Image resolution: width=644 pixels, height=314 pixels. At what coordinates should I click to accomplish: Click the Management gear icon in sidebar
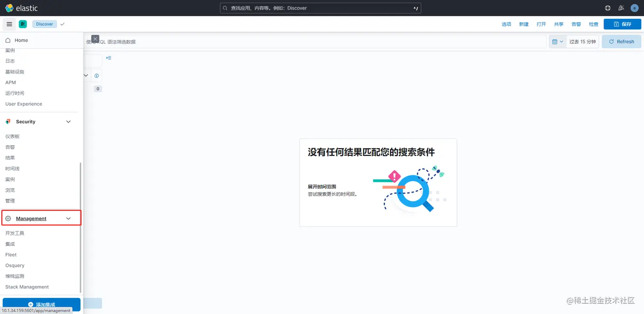pyautogui.click(x=8, y=218)
